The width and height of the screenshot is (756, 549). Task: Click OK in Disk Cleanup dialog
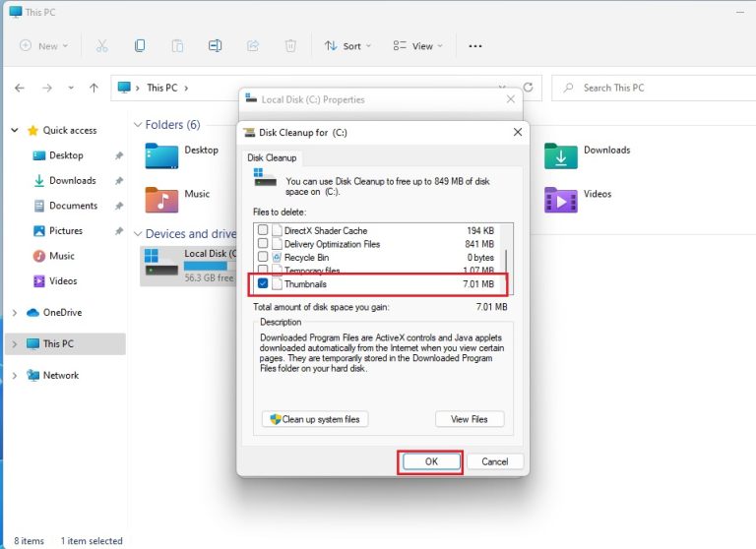click(x=431, y=461)
